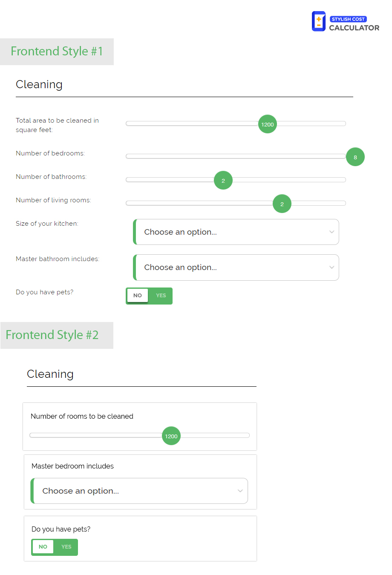Open the Master bathroom includes dropdown

pyautogui.click(x=236, y=267)
